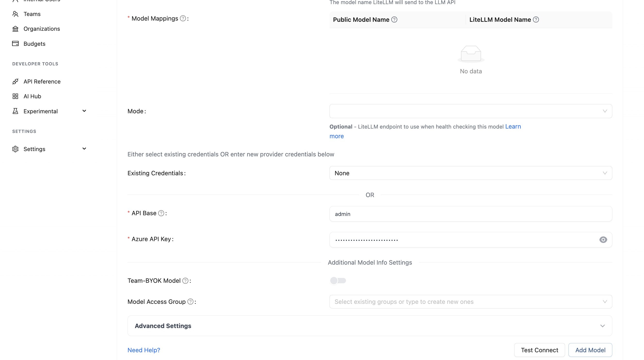Viewport: 644px width, 360px height.
Task: Expand the Advanced Settings section
Action: click(369, 326)
